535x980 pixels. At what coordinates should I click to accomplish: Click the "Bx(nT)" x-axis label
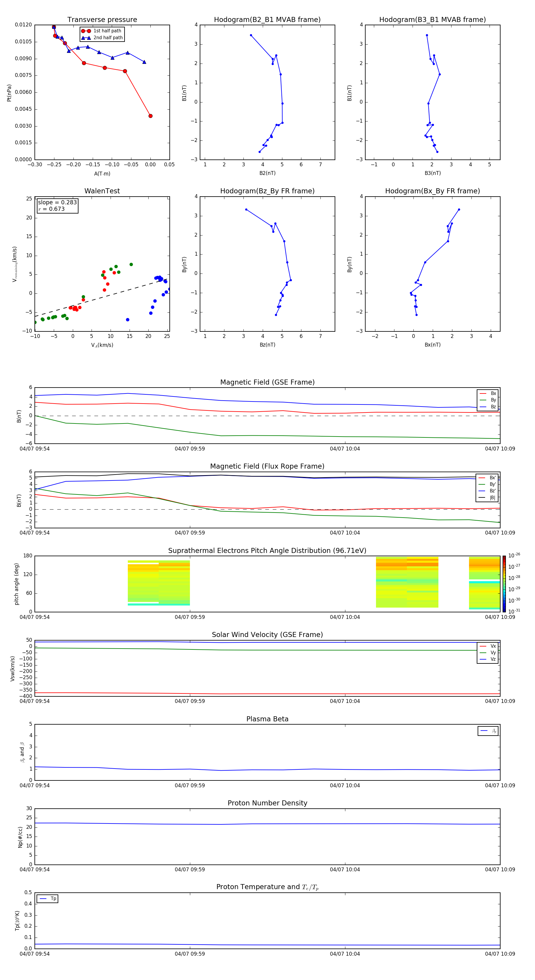432,345
